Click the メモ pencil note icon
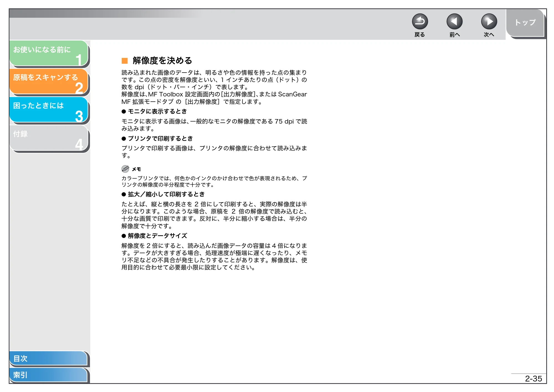The image size is (554, 392). (x=125, y=169)
